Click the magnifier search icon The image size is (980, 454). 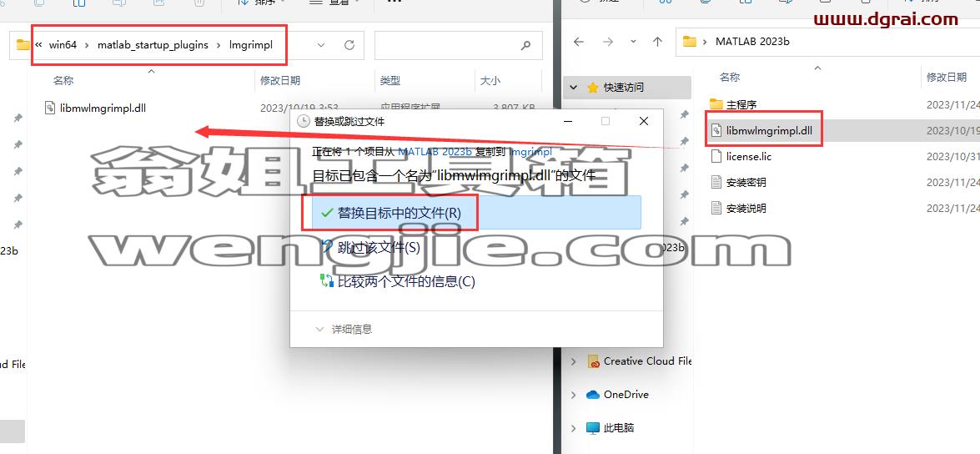pos(525,45)
